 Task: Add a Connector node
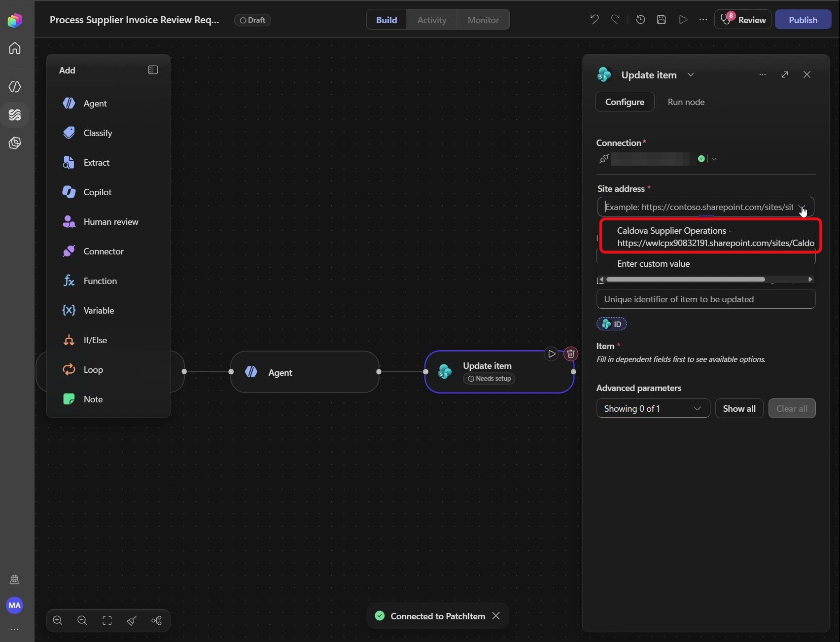[x=108, y=251]
